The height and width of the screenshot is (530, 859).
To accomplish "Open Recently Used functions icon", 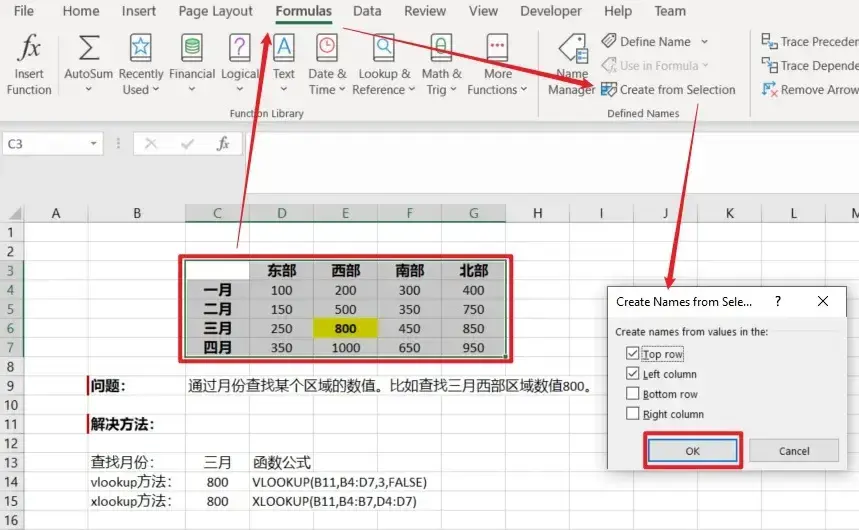I will tap(141, 47).
